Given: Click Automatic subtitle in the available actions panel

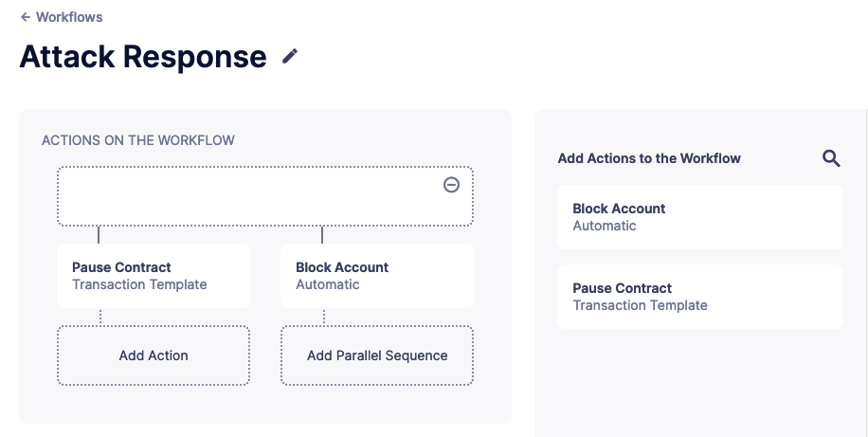Looking at the screenshot, I should tap(605, 226).
